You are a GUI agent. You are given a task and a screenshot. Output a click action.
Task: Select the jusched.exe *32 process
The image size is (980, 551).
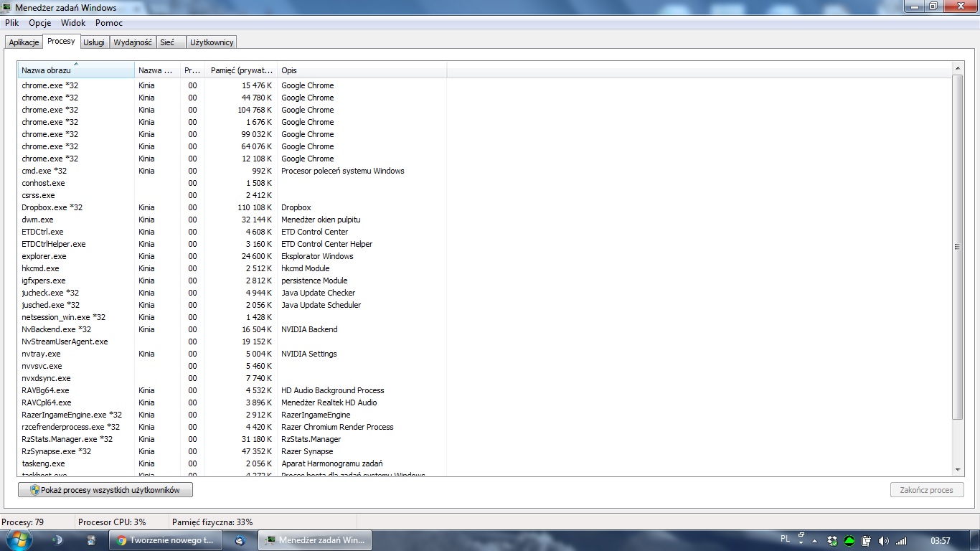tap(233, 305)
